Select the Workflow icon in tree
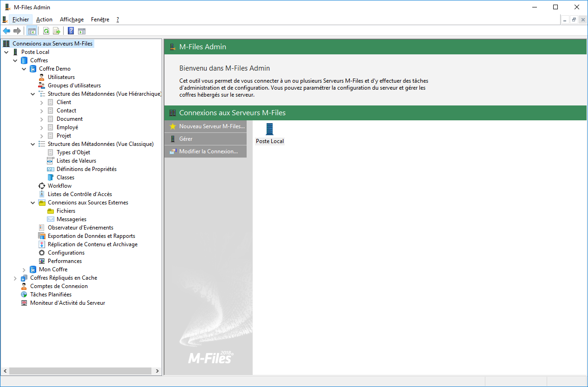The height and width of the screenshot is (387, 588). tap(42, 186)
